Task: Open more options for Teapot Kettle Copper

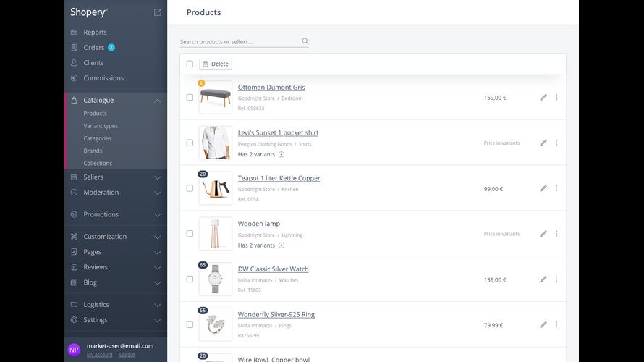Action: tap(556, 188)
